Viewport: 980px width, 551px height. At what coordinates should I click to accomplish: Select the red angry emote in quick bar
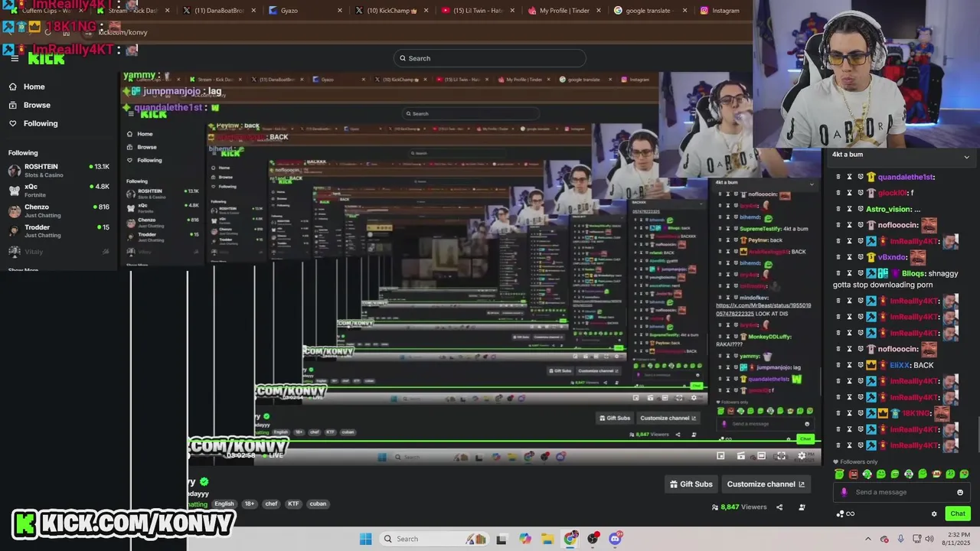click(x=854, y=474)
